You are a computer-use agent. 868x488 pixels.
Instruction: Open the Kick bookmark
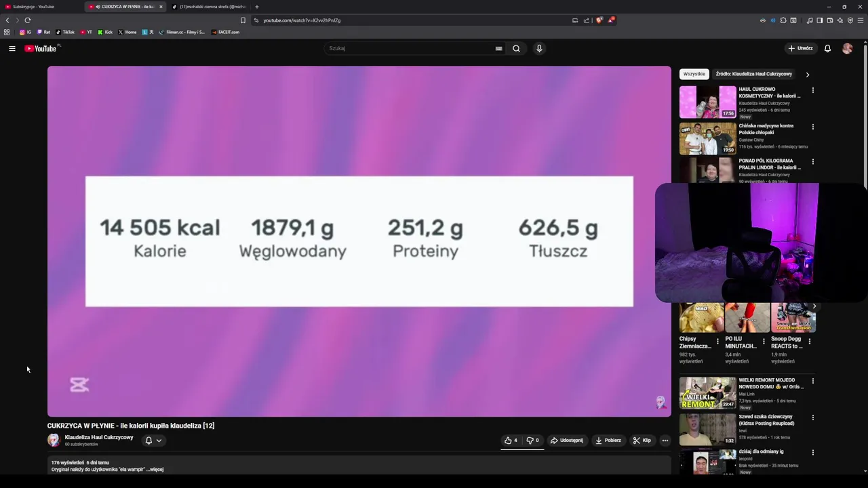click(105, 32)
